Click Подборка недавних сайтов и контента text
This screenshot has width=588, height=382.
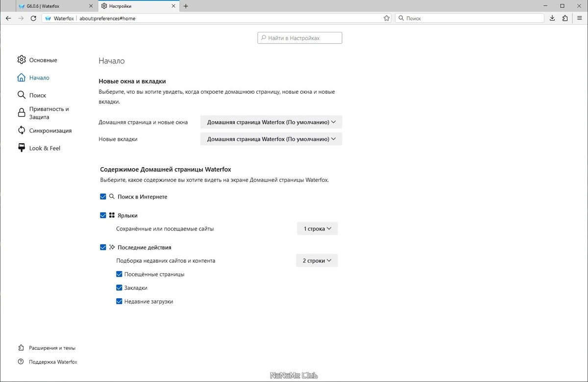[x=166, y=261]
